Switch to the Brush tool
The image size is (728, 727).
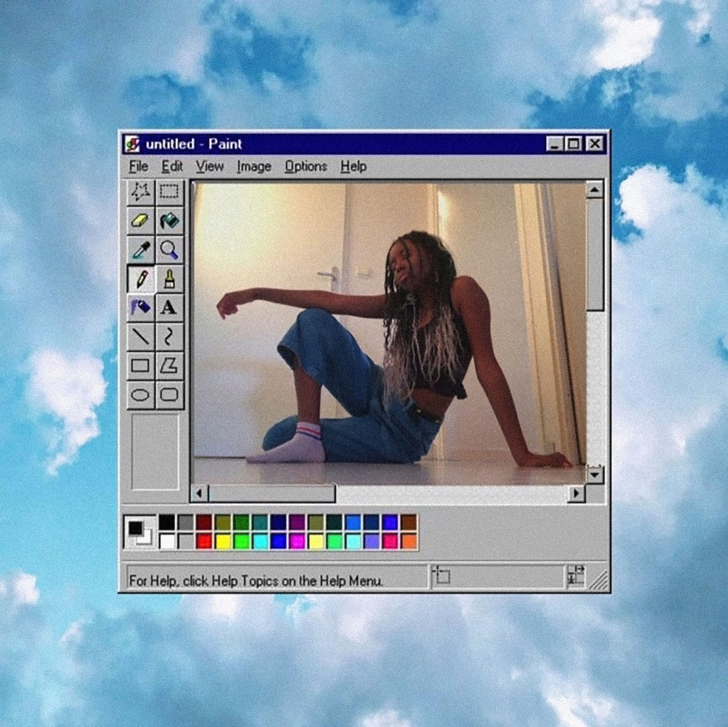169,279
